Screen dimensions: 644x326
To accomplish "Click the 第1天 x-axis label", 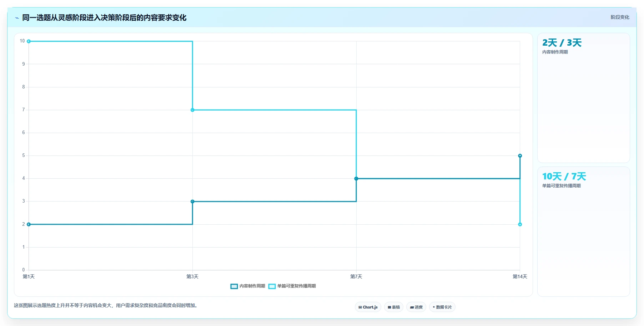I will pos(29,277).
